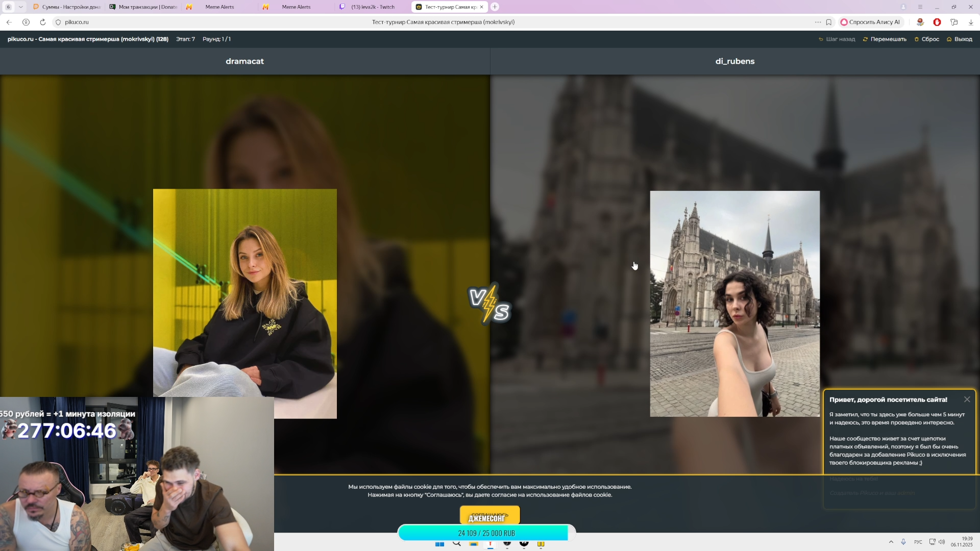The image size is (980, 551).
Task: Reload the page with refresh icon
Action: [x=43, y=22]
